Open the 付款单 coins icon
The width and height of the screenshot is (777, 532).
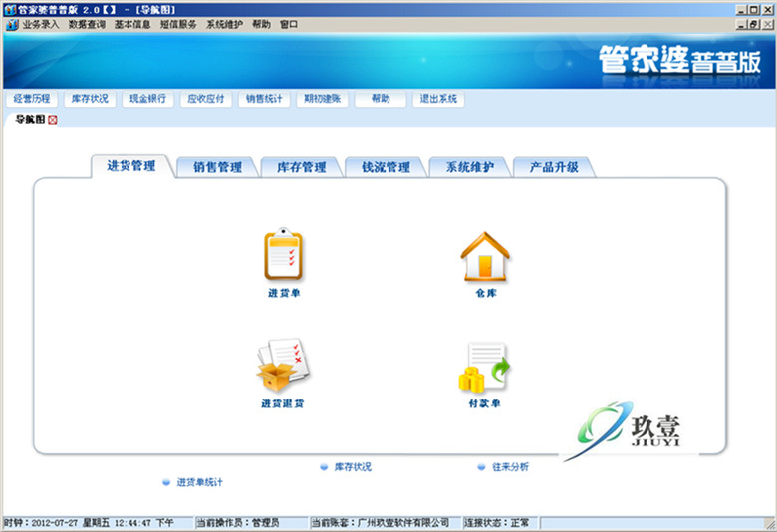[484, 367]
